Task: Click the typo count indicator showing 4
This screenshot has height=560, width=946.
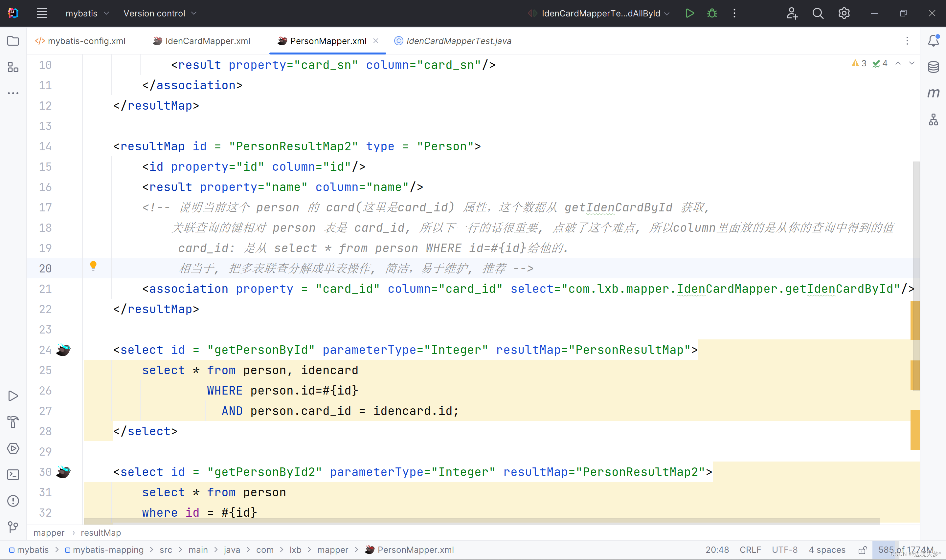Action: point(880,63)
